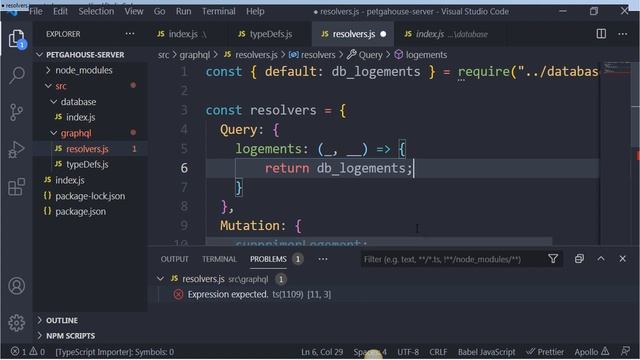Open editor more actions ellipsis
This screenshot has height=360, width=640.
click(x=622, y=34)
